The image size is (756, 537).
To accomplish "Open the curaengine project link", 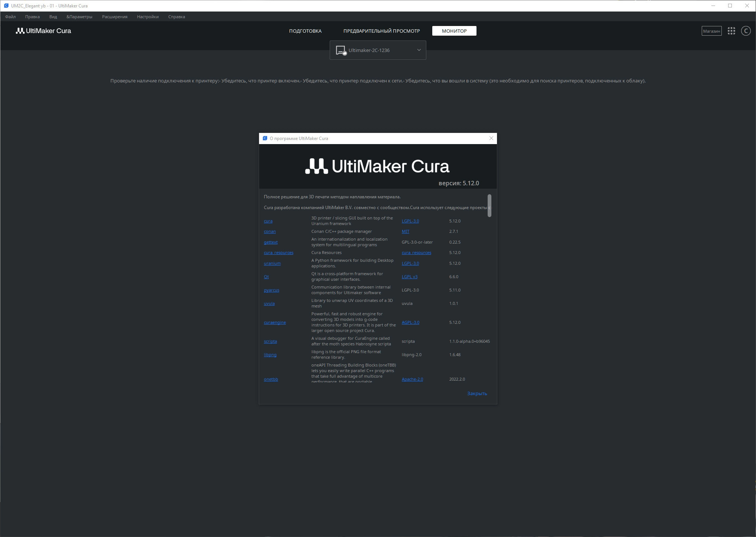I will [x=275, y=322].
